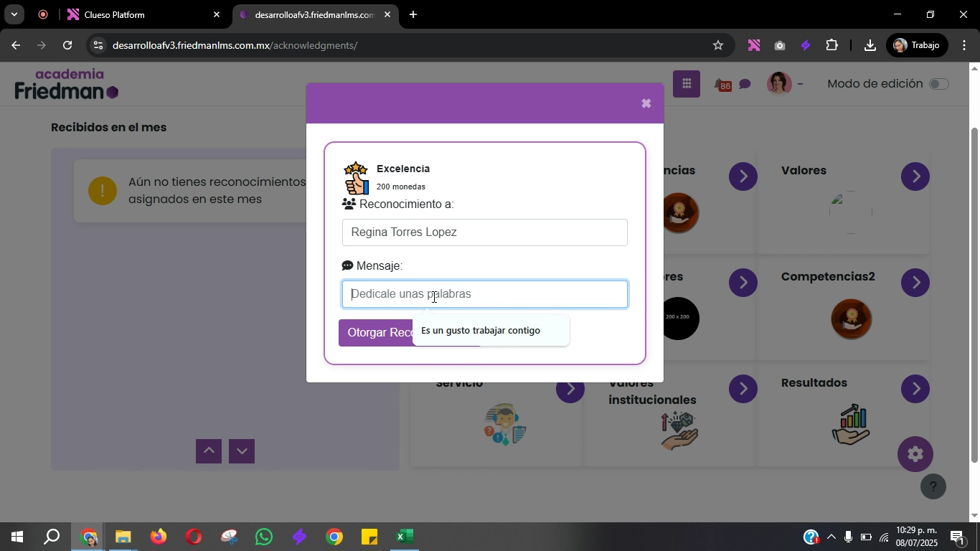
Task: Open the help question mark button
Action: tap(933, 487)
